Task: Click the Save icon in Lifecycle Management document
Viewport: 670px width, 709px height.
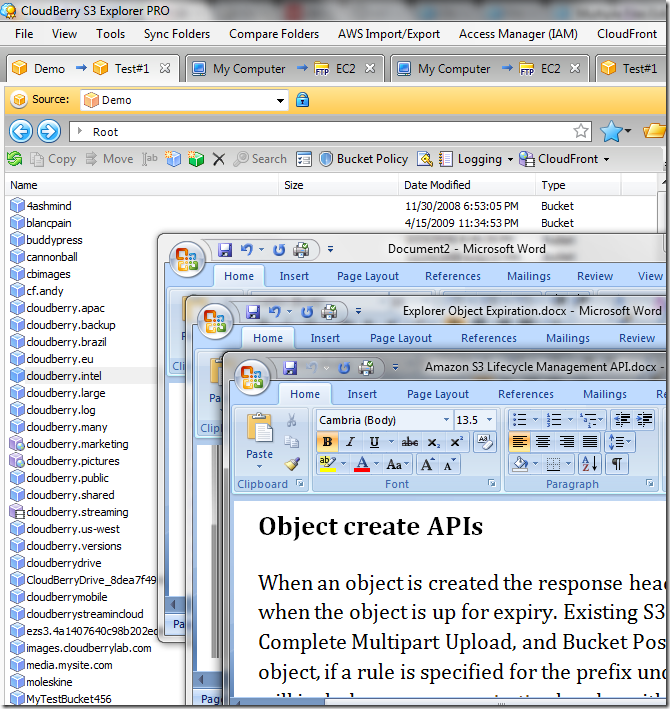Action: tap(290, 368)
